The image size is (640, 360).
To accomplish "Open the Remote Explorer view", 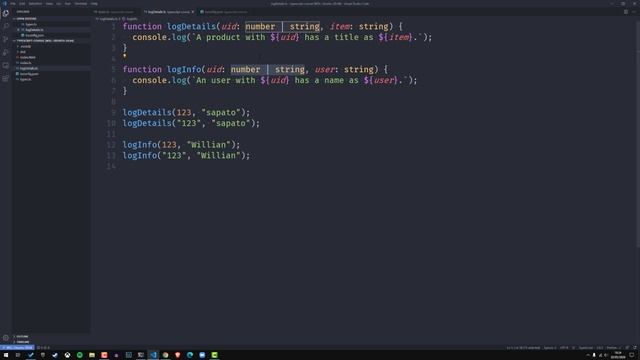I will point(6,65).
